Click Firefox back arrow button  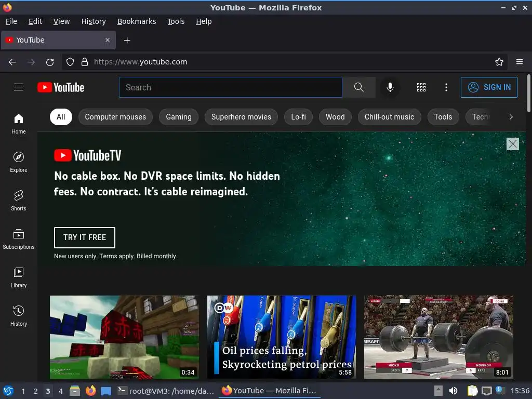(12, 62)
